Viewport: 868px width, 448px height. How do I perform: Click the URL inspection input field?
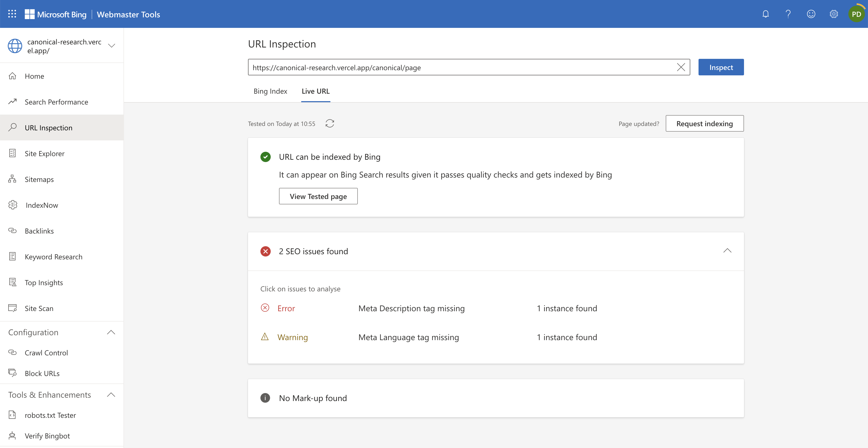[462, 67]
